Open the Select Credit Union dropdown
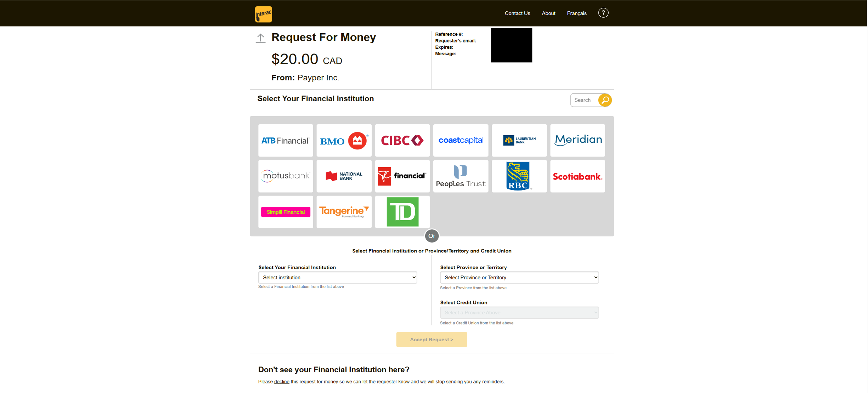This screenshot has height=393, width=868. tap(519, 313)
